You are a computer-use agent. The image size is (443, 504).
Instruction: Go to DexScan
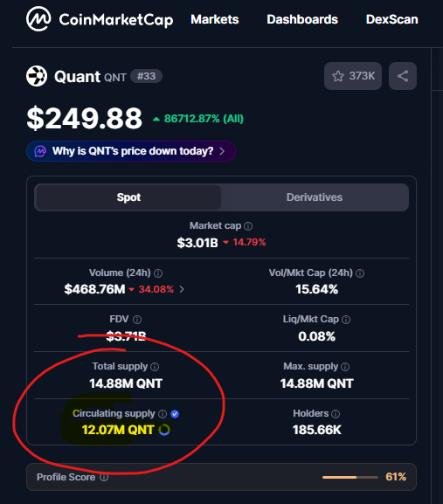click(x=391, y=19)
